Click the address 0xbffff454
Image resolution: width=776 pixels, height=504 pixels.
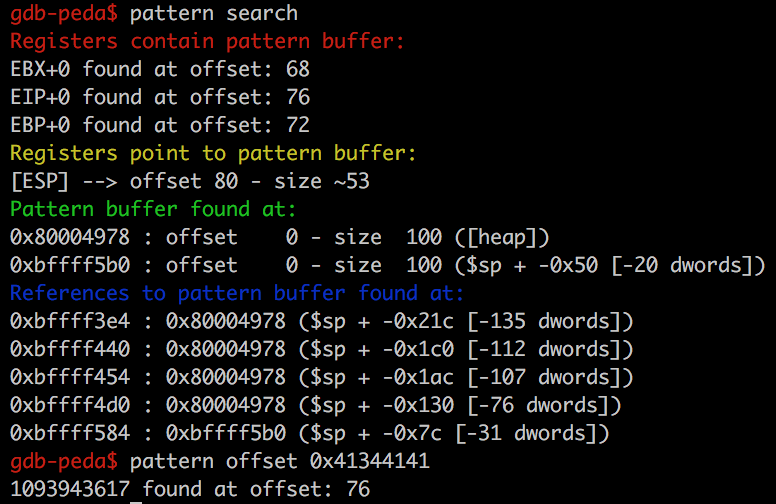(x=70, y=378)
